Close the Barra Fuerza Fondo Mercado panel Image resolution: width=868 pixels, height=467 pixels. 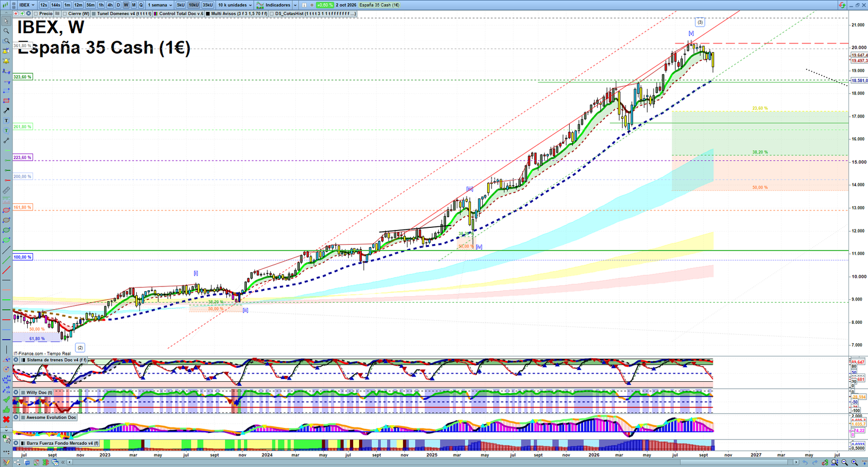click(x=16, y=443)
